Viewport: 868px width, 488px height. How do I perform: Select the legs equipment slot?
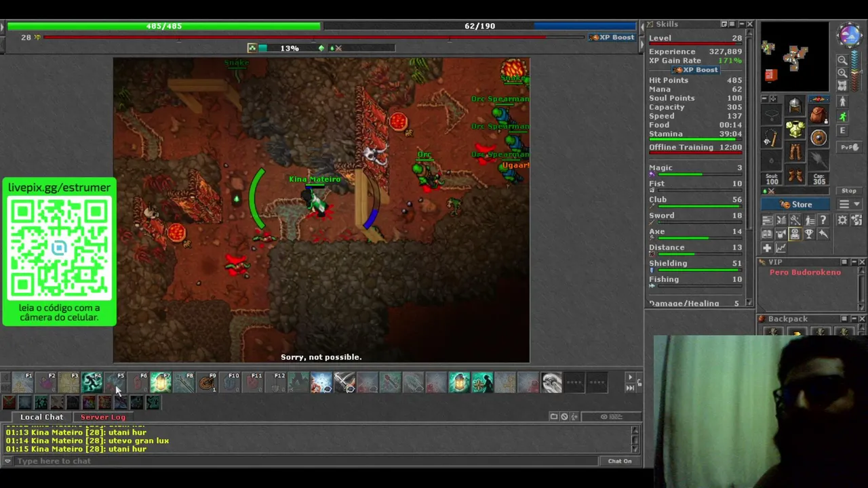[x=795, y=152]
